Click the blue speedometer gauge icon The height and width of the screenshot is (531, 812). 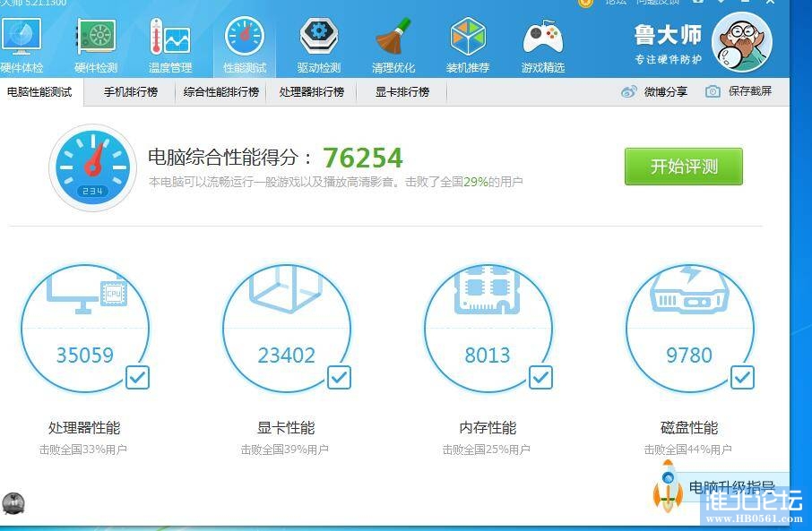(92, 167)
